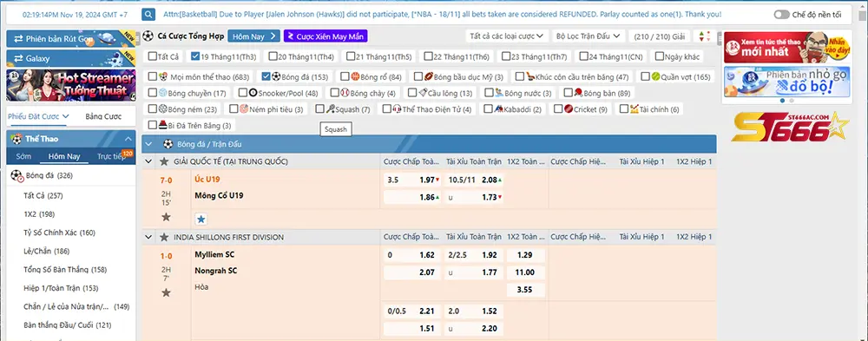Screen dimensions: 868x341
Task: Click the search magnifier icon
Action: [148, 15]
